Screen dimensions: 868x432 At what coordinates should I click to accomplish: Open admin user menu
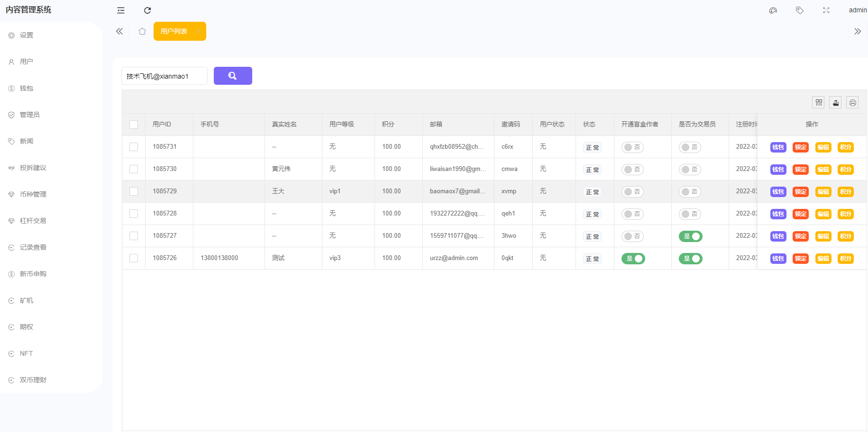coord(858,10)
